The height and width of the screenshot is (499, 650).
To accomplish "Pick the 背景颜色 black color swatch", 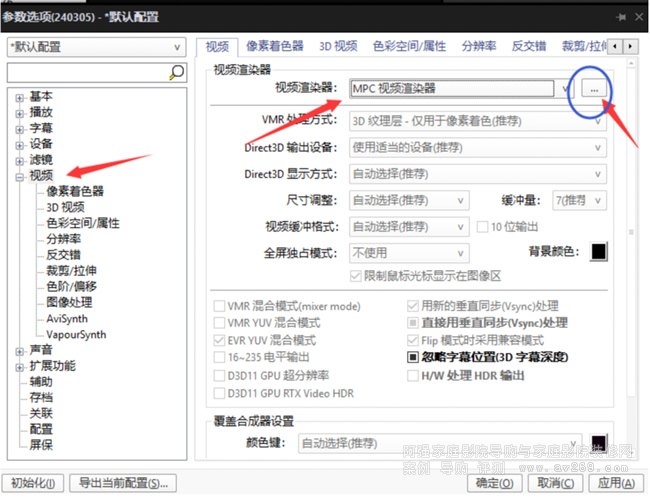I will pyautogui.click(x=599, y=252).
